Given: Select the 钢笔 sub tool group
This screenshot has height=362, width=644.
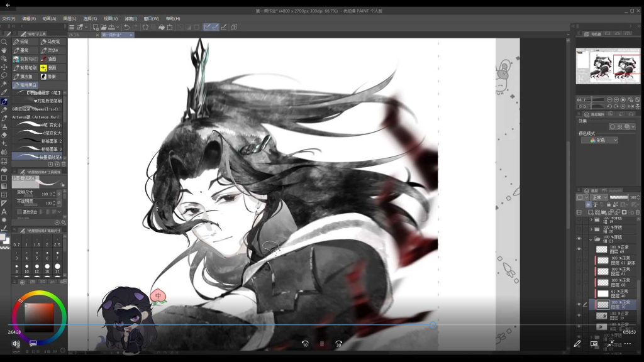Looking at the screenshot, I should point(25,41).
